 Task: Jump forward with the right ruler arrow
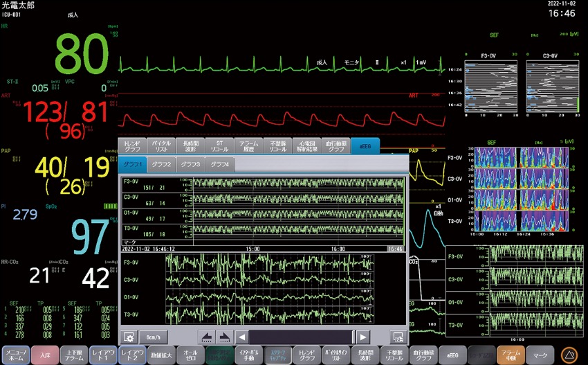[224, 337]
